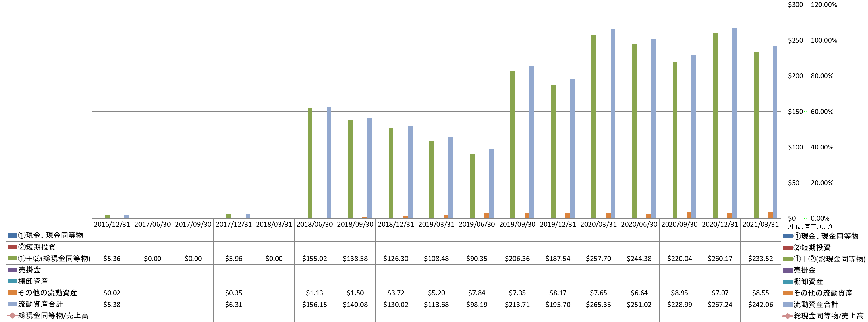Click purple 売掛金 key in right legend
This screenshot has width=868, height=322.
787,270
